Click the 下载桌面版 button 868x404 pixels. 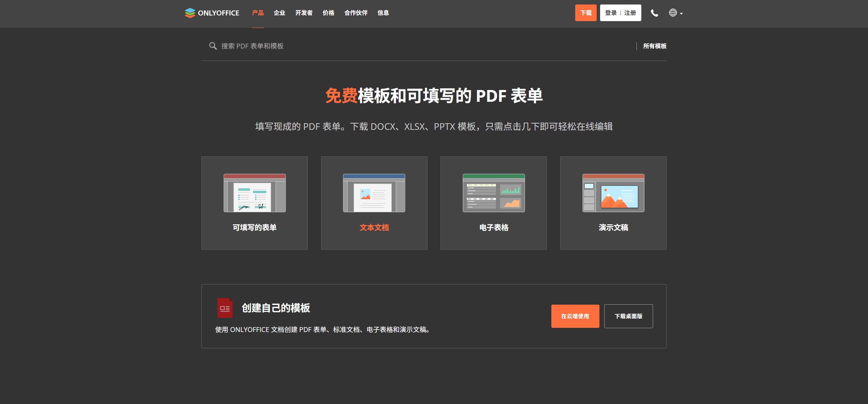pyautogui.click(x=628, y=316)
